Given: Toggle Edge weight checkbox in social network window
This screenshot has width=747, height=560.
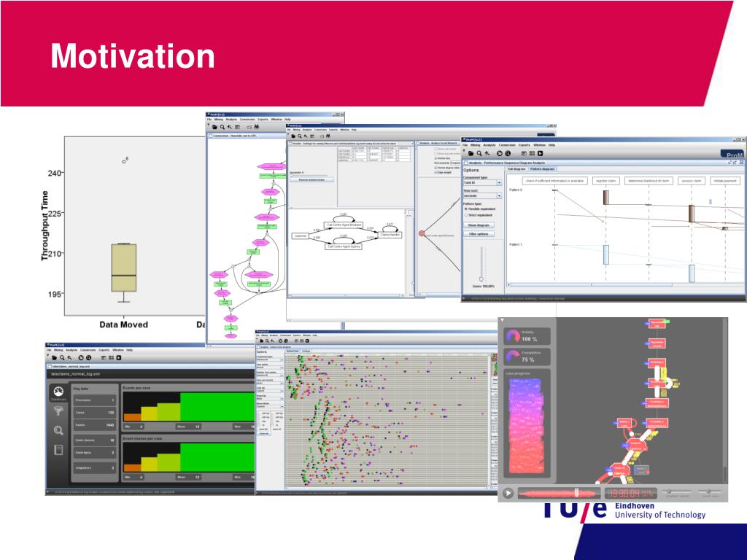Looking at the screenshot, I should (x=436, y=172).
